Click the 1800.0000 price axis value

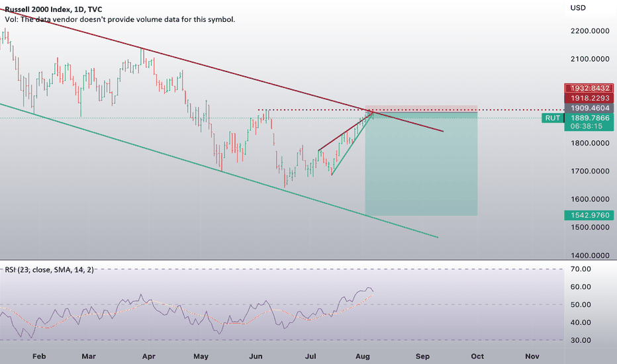tap(590, 143)
